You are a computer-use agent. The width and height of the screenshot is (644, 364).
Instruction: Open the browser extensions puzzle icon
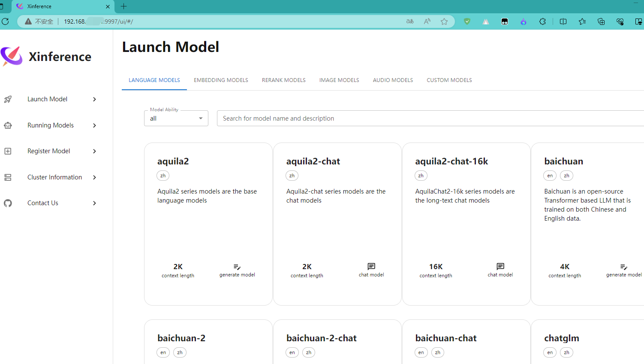tap(542, 21)
